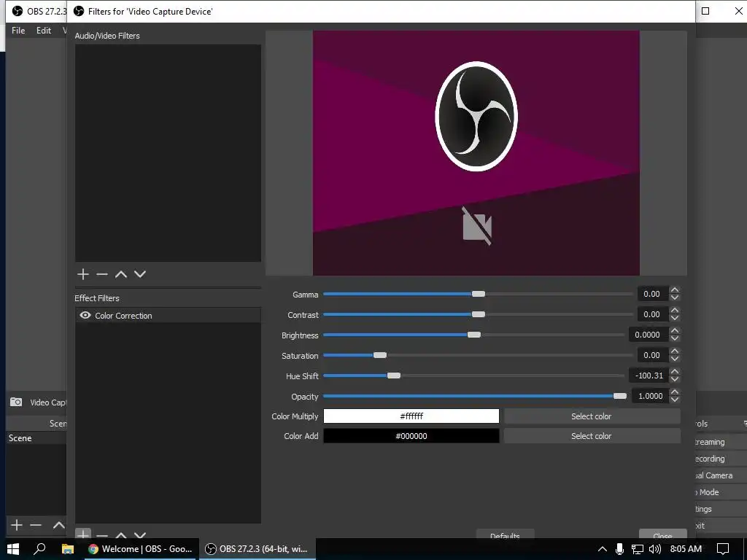This screenshot has width=747, height=560.
Task: Decrease Contrast value with down arrow
Action: [675, 318]
